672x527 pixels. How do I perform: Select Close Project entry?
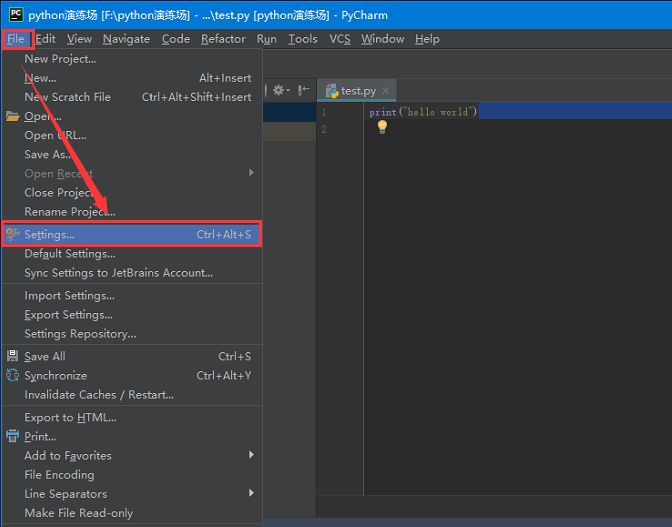[x=132, y=192]
